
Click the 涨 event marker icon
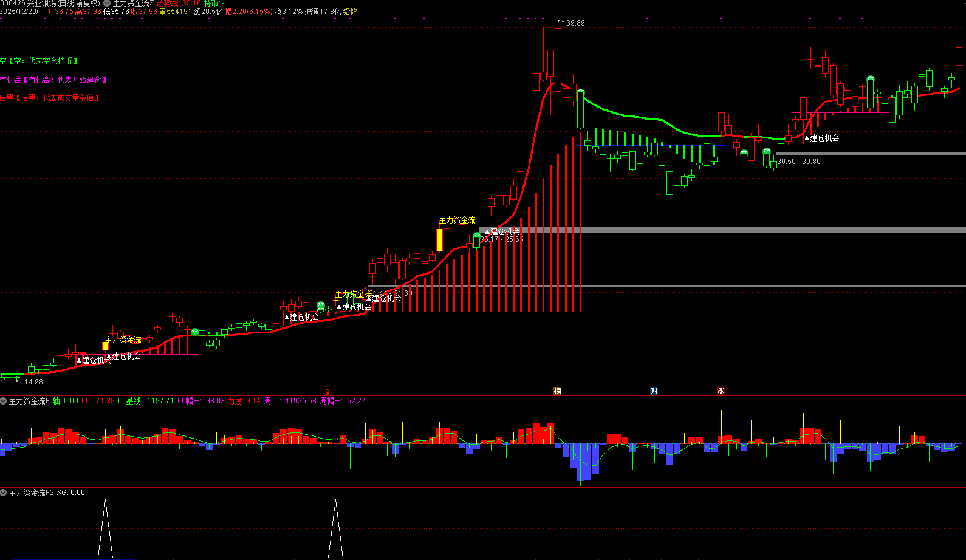point(721,391)
